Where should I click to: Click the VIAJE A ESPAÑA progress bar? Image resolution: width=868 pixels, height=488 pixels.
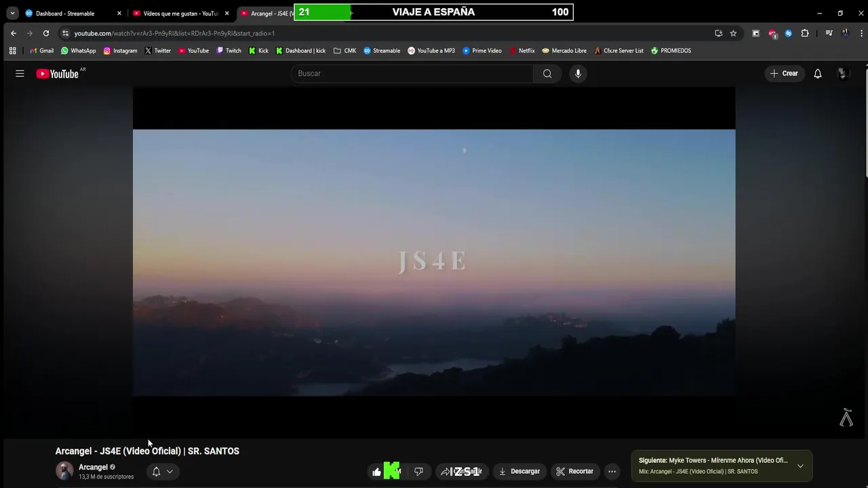click(x=434, y=12)
